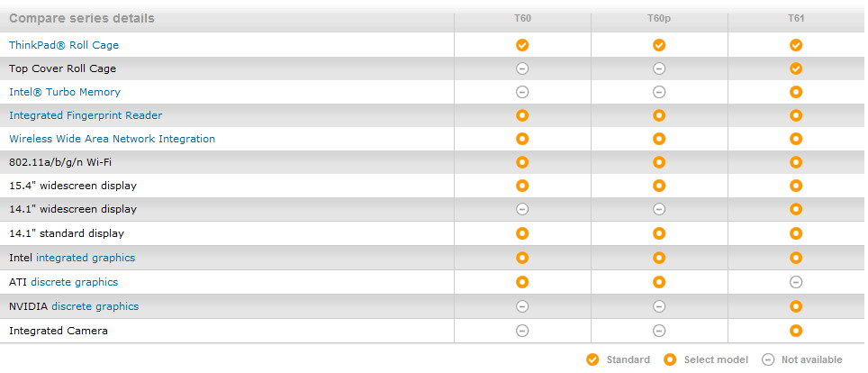Image resolution: width=868 pixels, height=373 pixels.
Task: Click the Standard legend checkmark icon
Action: click(x=592, y=359)
